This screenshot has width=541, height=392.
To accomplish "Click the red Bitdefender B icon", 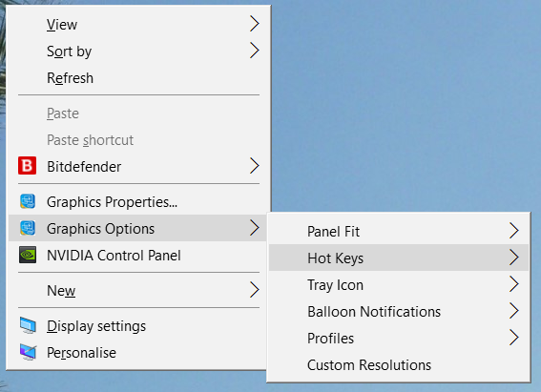I will coord(28,166).
